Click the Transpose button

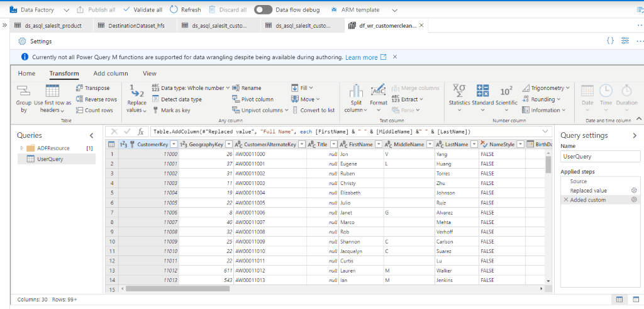pyautogui.click(x=93, y=88)
